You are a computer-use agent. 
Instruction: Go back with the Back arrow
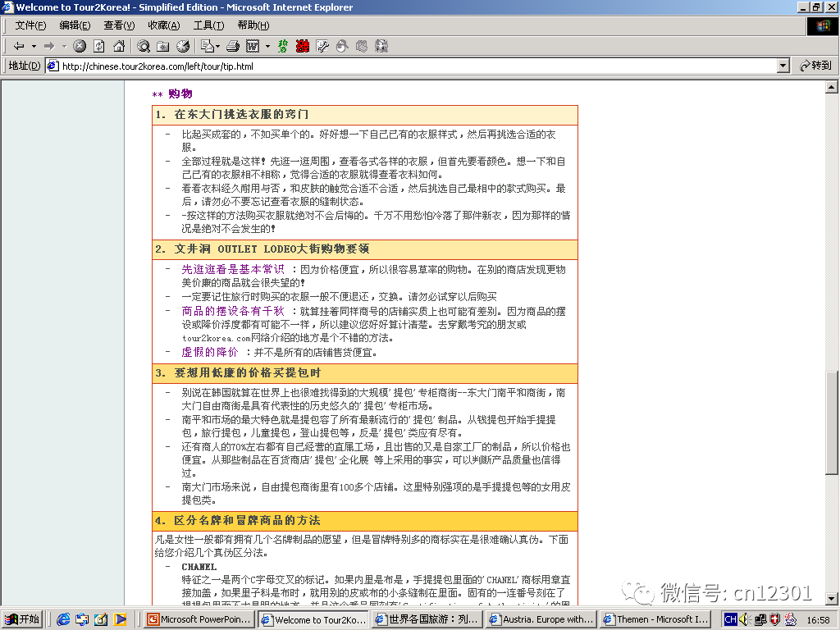click(19, 46)
